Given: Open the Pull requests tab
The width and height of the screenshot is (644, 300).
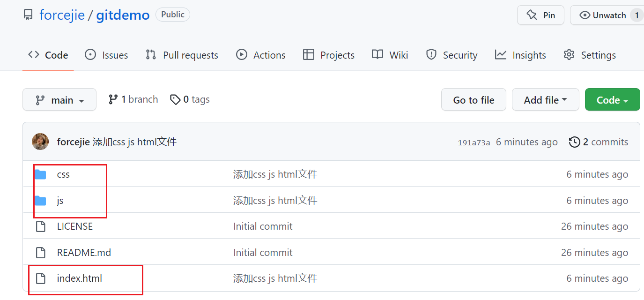Looking at the screenshot, I should pyautogui.click(x=182, y=55).
